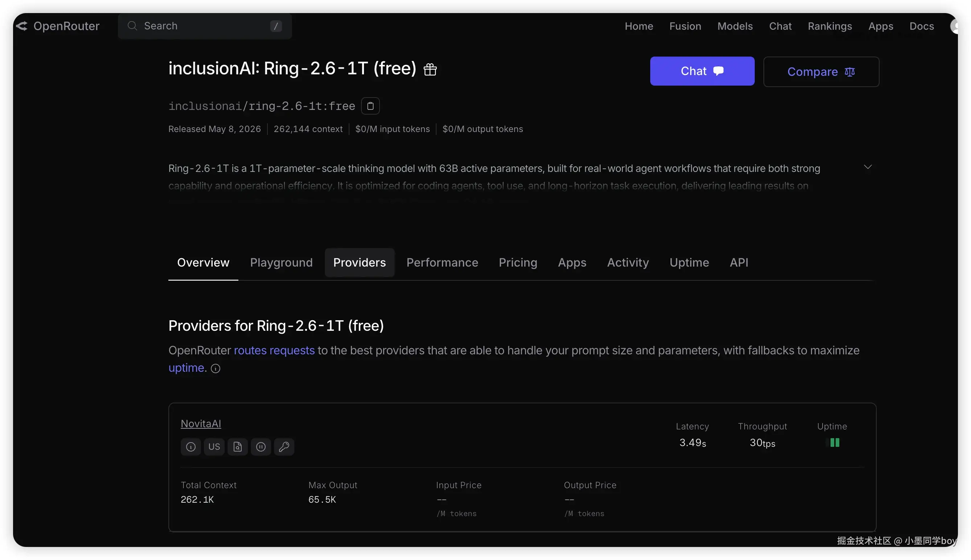Click the NovitaAI pause-circle icon
This screenshot has height=560, width=971.
(x=261, y=446)
